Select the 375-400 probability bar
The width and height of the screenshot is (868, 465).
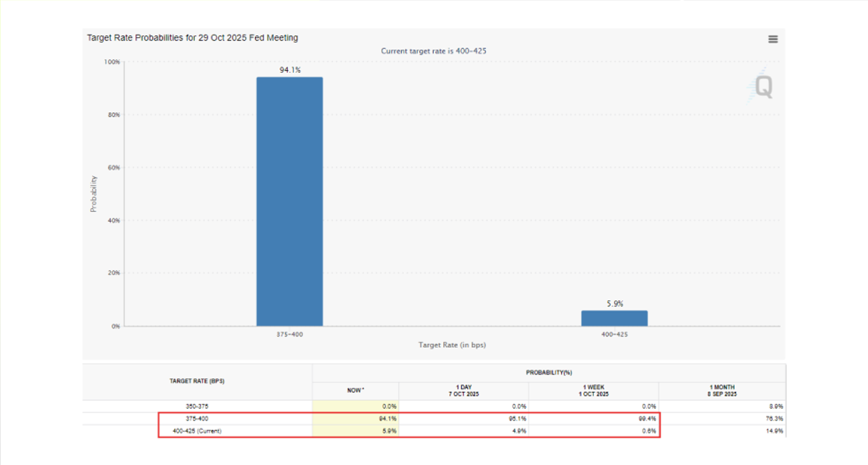tap(289, 200)
